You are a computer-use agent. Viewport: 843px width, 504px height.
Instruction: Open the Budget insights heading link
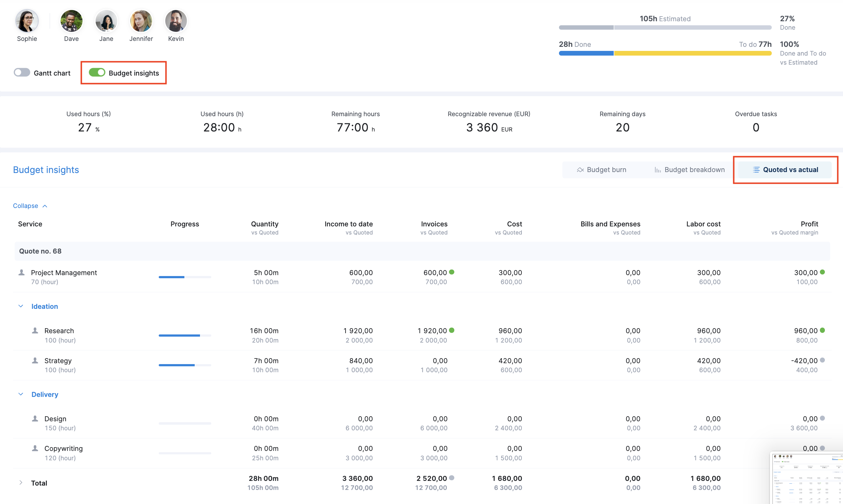click(x=46, y=170)
